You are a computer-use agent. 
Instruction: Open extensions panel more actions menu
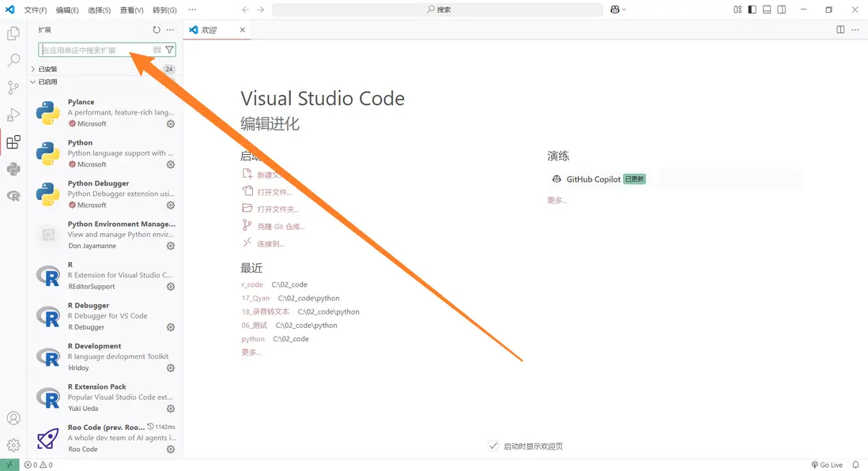(x=170, y=30)
